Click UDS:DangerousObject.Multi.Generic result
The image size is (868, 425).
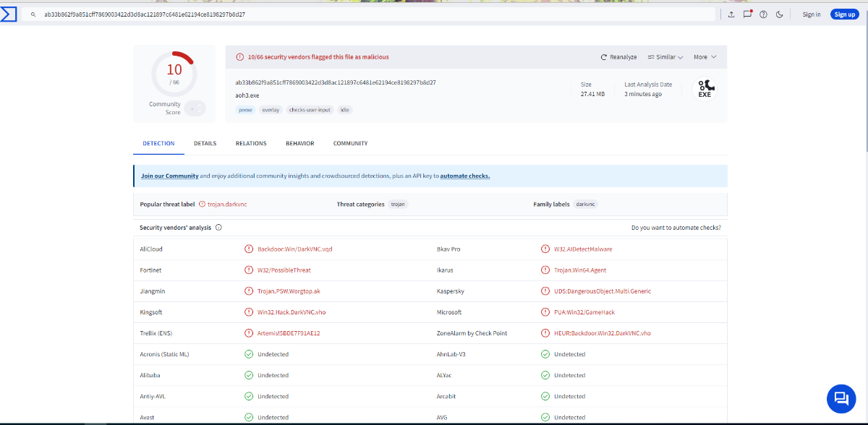pos(603,291)
